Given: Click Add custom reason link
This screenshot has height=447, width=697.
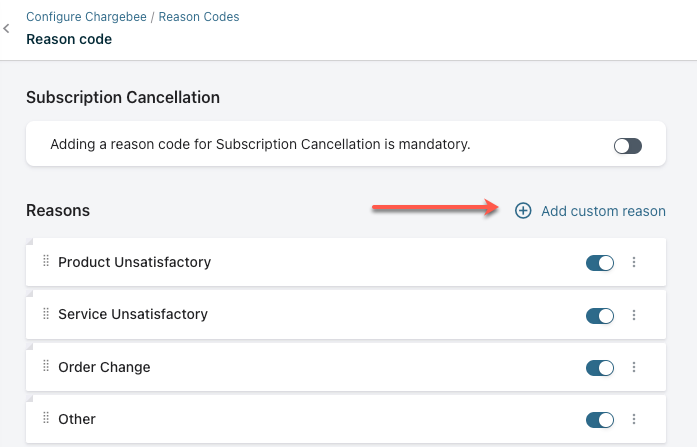Looking at the screenshot, I should [603, 211].
